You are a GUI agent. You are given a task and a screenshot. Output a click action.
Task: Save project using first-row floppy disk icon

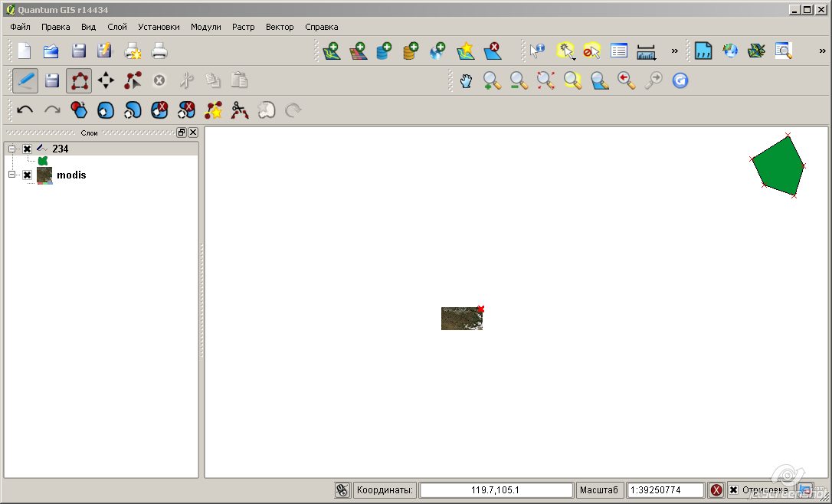[79, 51]
